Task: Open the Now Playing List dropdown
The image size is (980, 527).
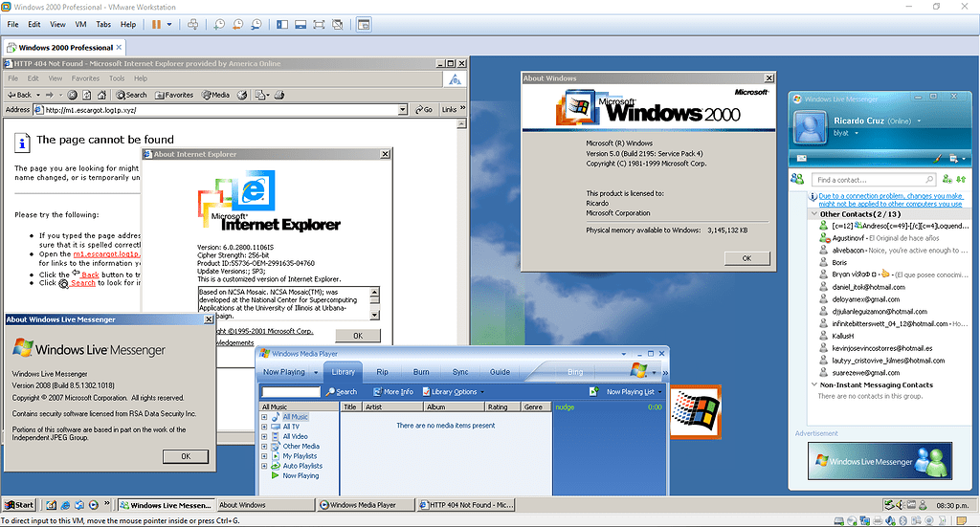Action: [635, 392]
